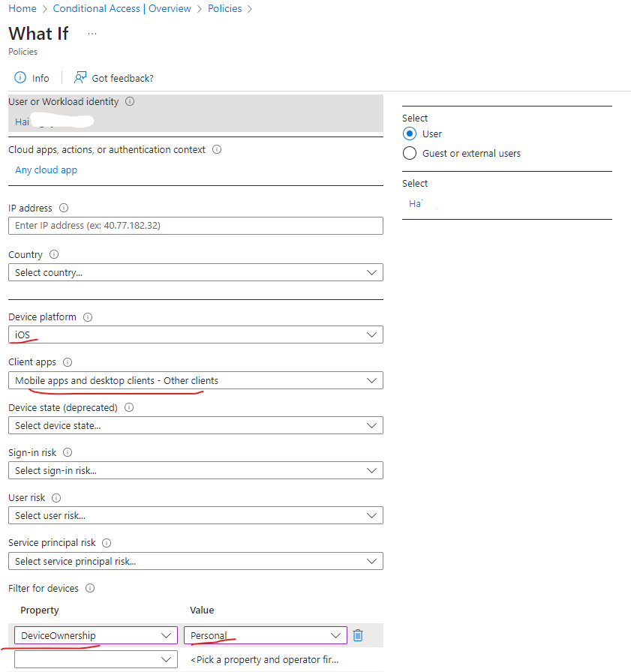Open the User risk dropdown
The width and height of the screenshot is (631, 672).
point(195,515)
